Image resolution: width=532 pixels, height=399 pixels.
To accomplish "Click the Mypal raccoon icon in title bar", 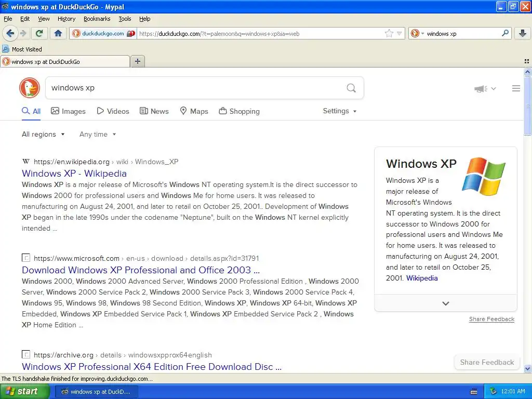I will (x=5, y=6).
